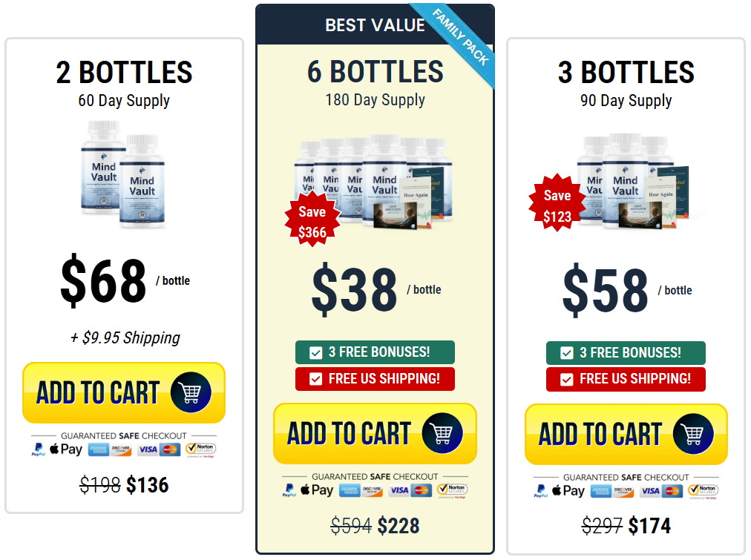The image size is (751, 560).
Task: Add the 6 Bottles package to cart
Action: 375,433
